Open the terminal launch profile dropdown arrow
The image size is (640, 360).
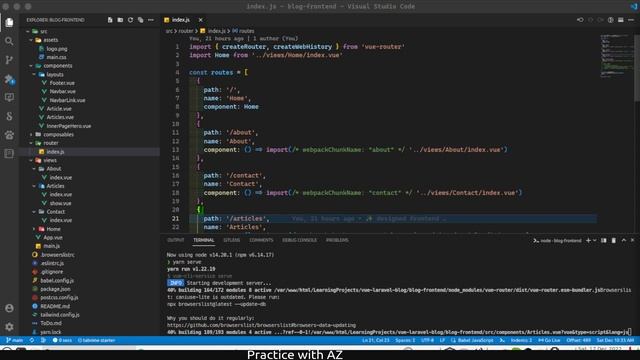coord(595,240)
